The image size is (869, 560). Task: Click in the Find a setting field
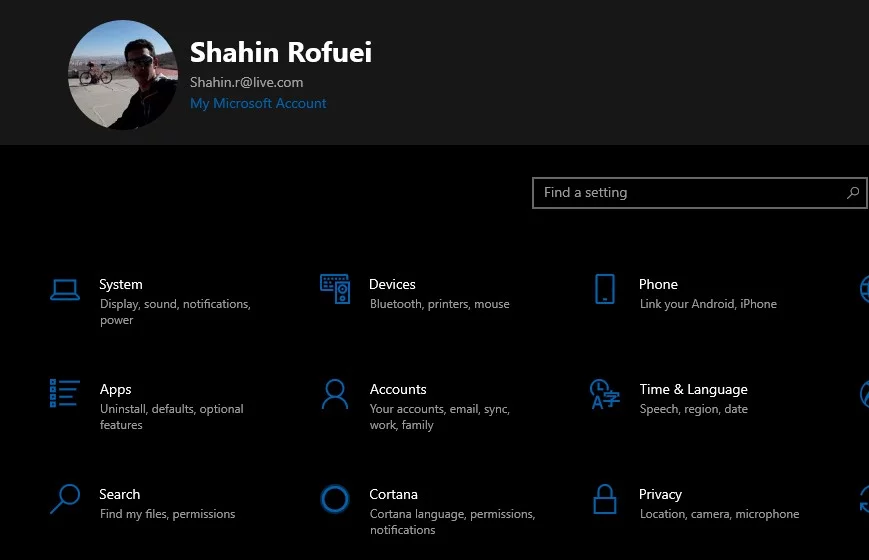click(699, 193)
